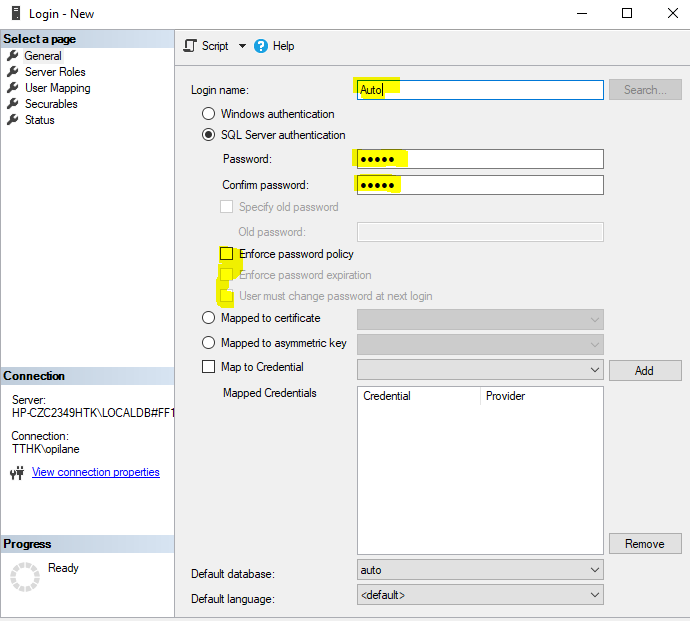Expand the Default language dropdown
690x621 pixels.
[x=595, y=595]
